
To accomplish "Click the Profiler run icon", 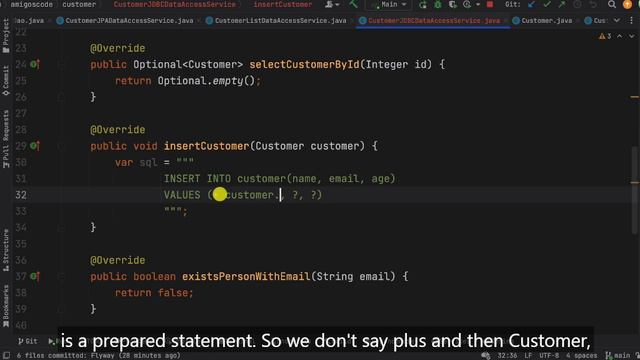I will (467, 4).
